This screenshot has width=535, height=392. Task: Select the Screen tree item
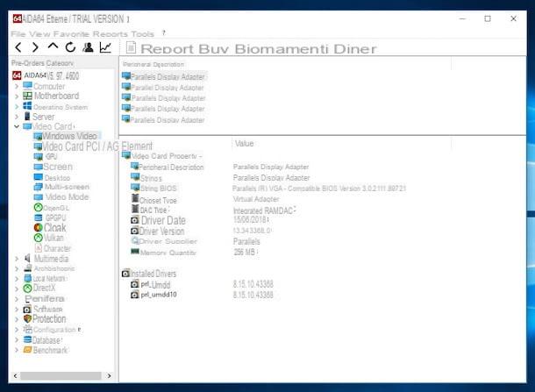click(53, 167)
